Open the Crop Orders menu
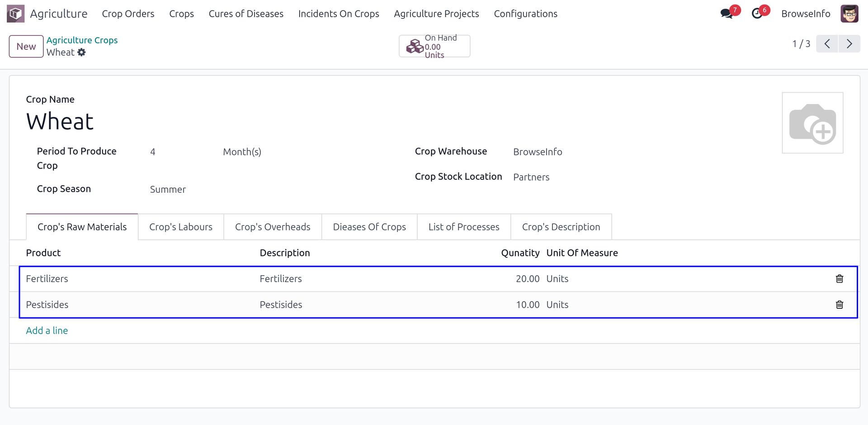The height and width of the screenshot is (425, 868). pyautogui.click(x=128, y=14)
